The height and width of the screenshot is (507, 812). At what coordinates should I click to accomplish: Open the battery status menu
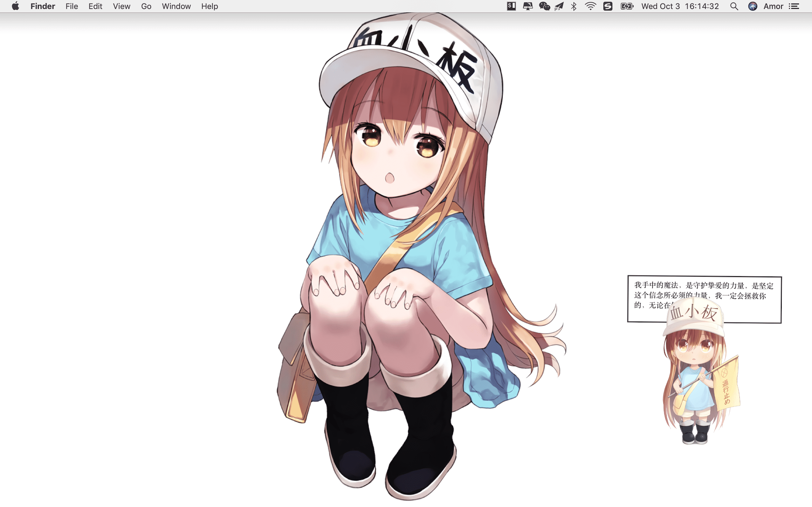coord(627,6)
